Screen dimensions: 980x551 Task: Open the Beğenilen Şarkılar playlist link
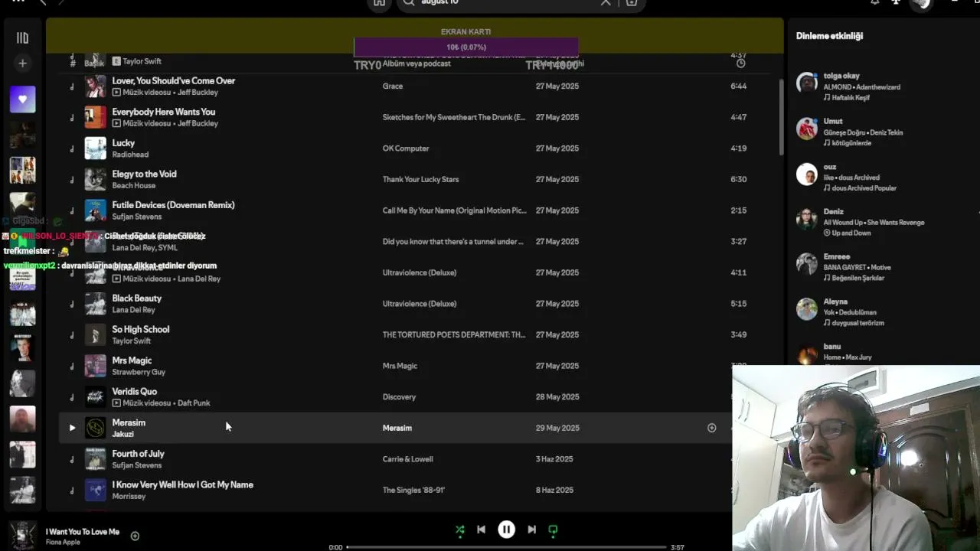pyautogui.click(x=858, y=279)
